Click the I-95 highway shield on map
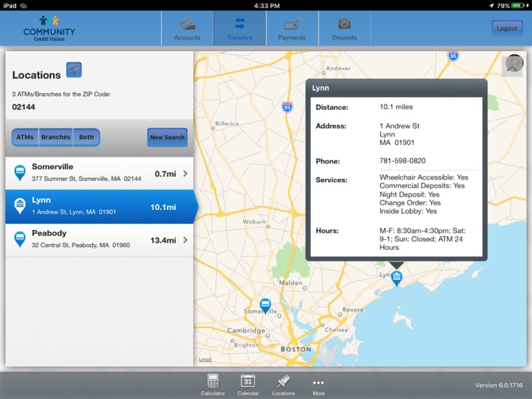The width and height of the screenshot is (532, 399). pos(453,55)
